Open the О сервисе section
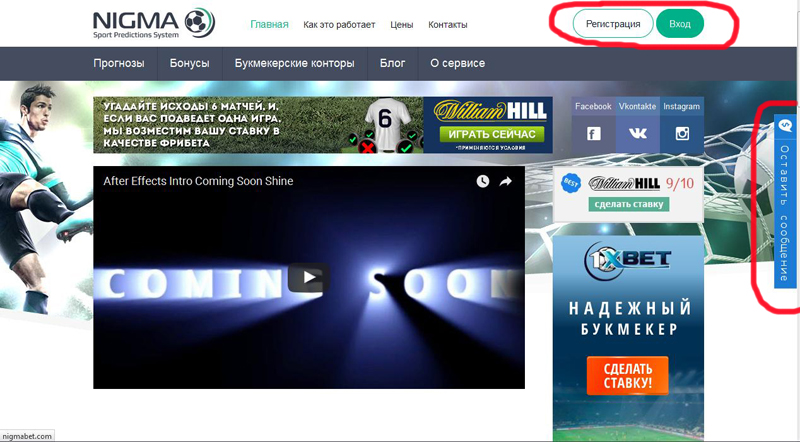 458,63
